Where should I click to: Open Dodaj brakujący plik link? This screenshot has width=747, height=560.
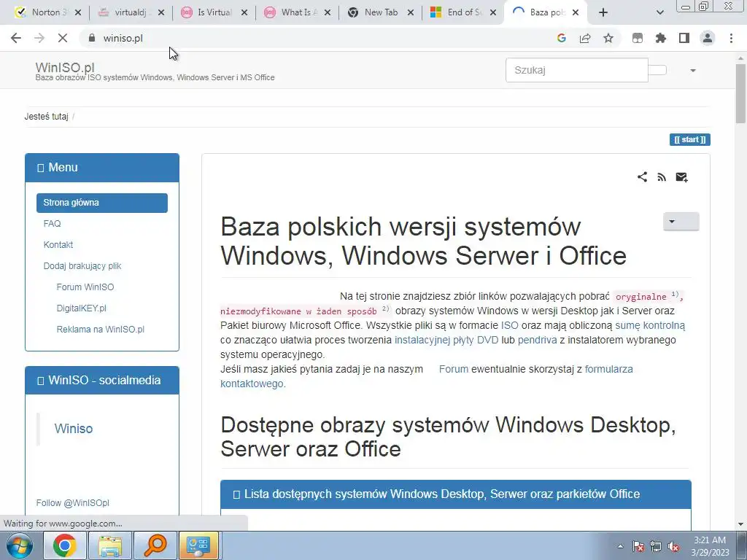point(82,266)
